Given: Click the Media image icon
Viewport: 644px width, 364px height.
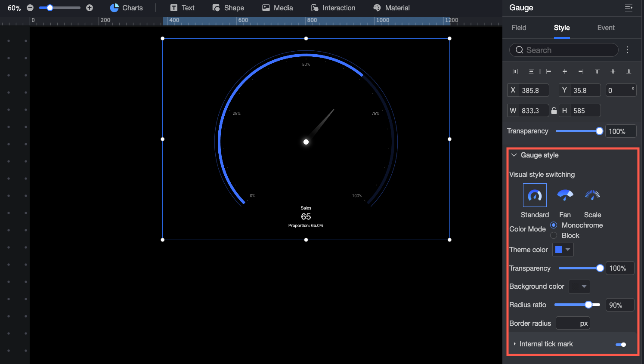Looking at the screenshot, I should [x=266, y=8].
